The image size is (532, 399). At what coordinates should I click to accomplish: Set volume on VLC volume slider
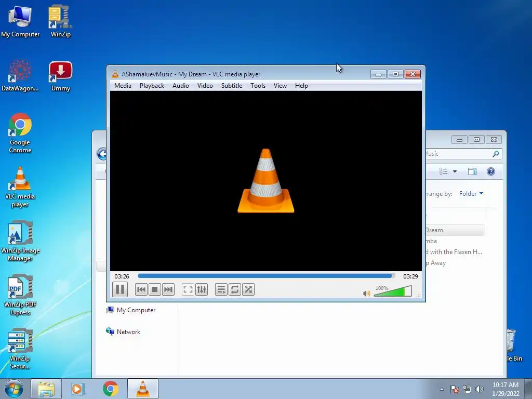[x=393, y=291]
